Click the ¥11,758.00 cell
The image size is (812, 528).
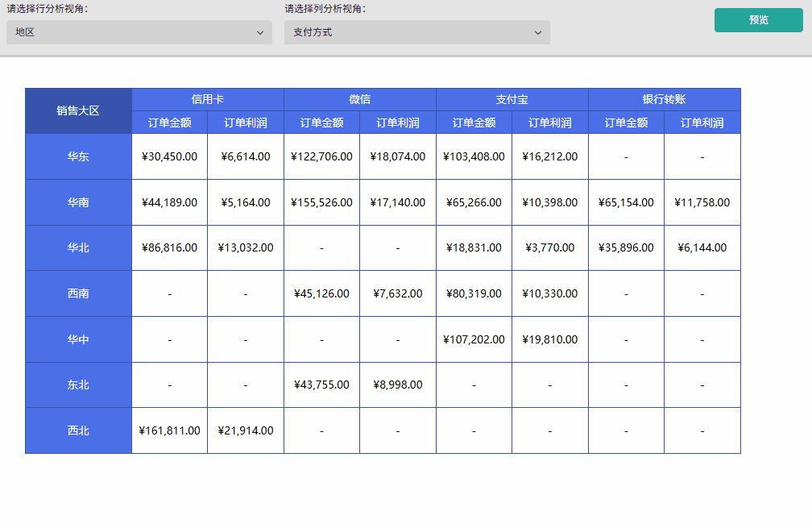pyautogui.click(x=702, y=202)
